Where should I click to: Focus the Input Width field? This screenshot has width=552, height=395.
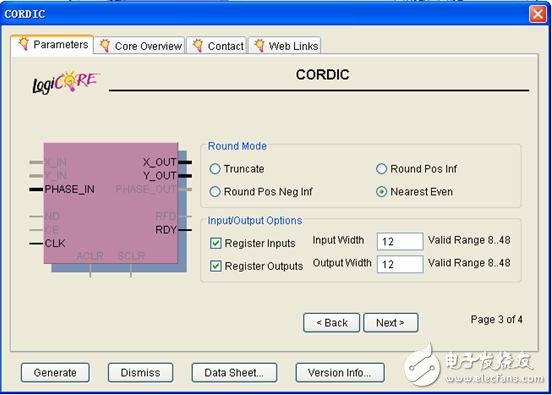400,242
